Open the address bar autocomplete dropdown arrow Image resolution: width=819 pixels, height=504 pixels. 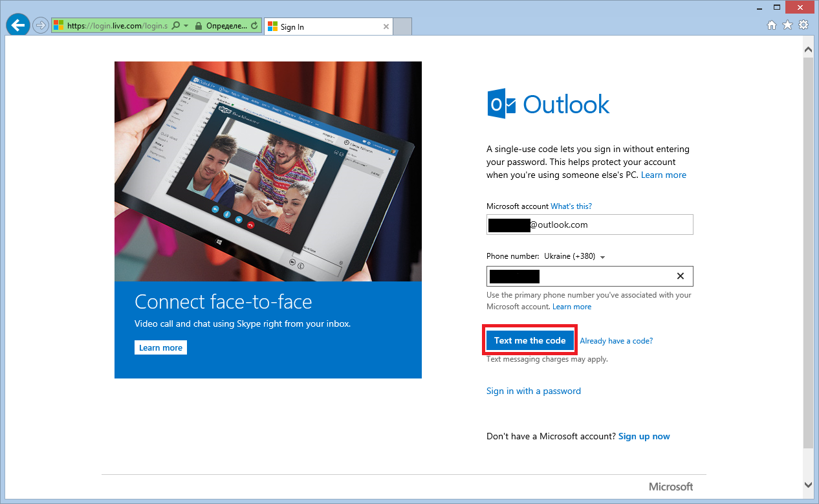point(186,26)
